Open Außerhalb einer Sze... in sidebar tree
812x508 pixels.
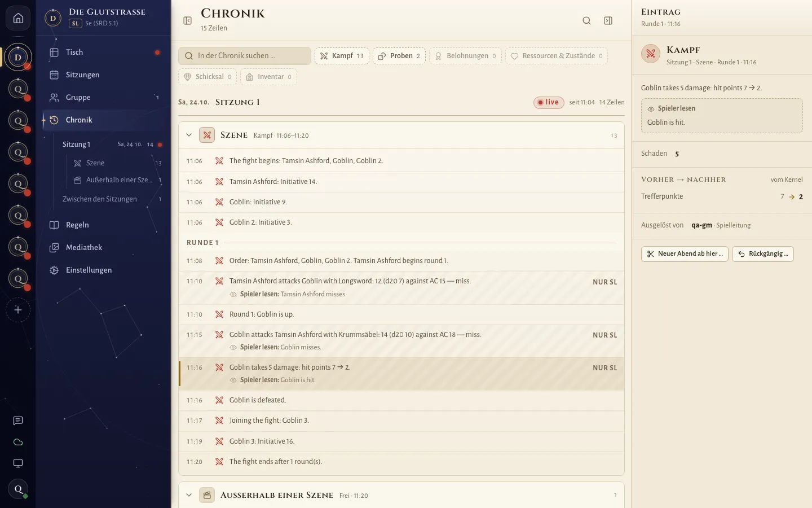(x=117, y=180)
